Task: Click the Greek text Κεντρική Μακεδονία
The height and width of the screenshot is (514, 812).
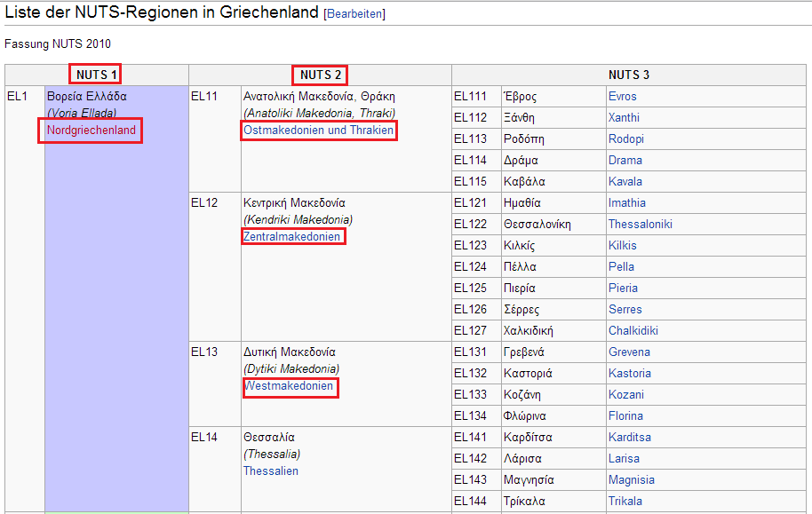Action: (x=294, y=203)
